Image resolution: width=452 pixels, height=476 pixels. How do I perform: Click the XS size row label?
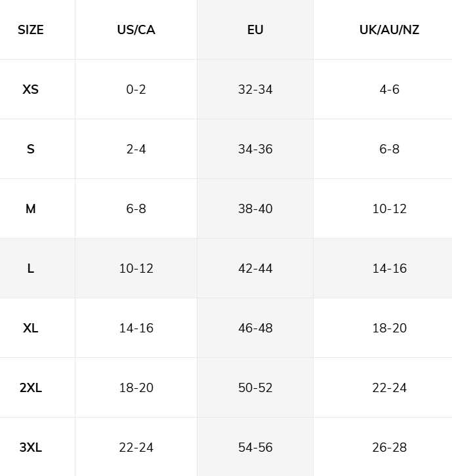coord(31,90)
